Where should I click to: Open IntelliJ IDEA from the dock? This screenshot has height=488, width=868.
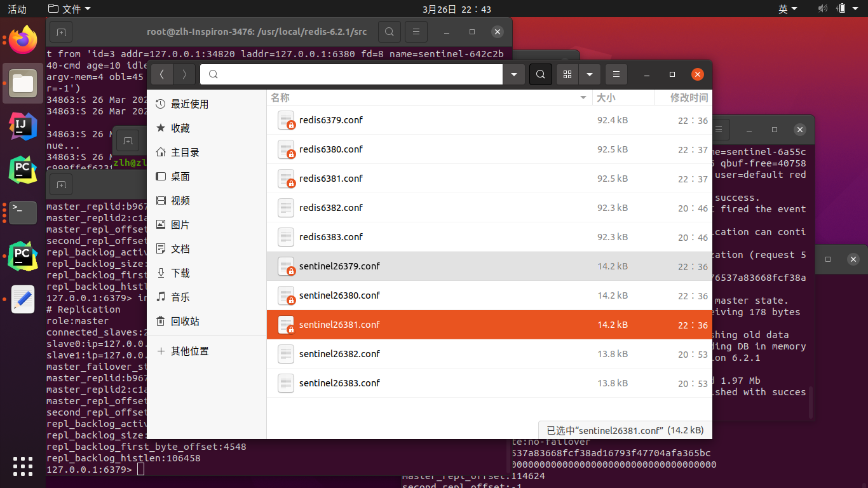pyautogui.click(x=23, y=126)
